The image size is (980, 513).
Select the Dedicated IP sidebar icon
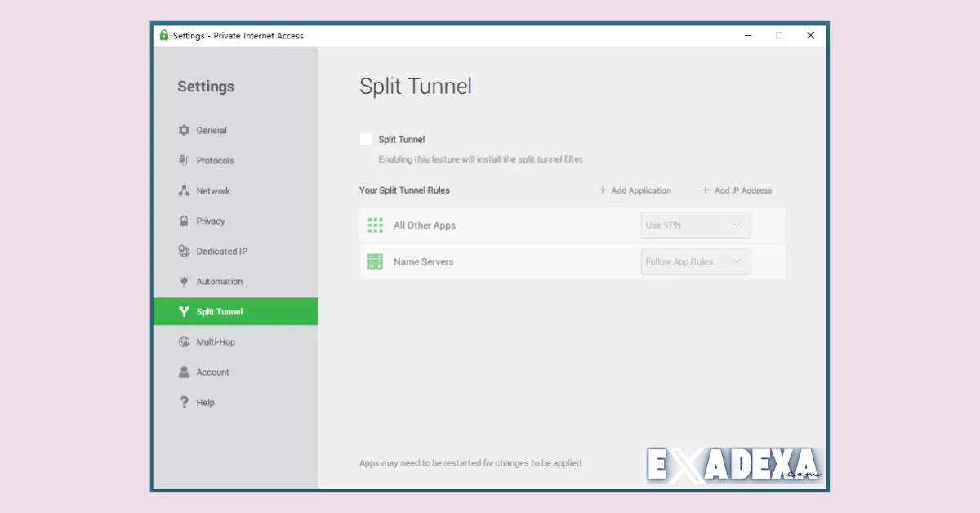pyautogui.click(x=185, y=251)
